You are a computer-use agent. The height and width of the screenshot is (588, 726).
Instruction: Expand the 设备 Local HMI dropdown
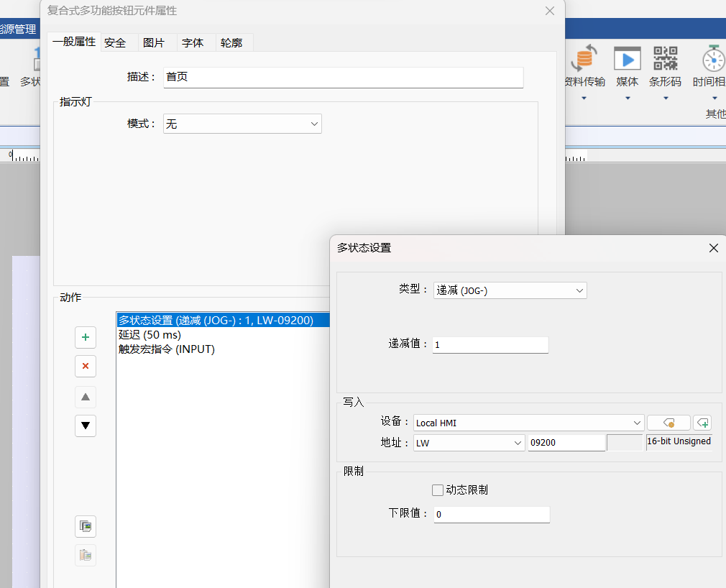coord(528,423)
